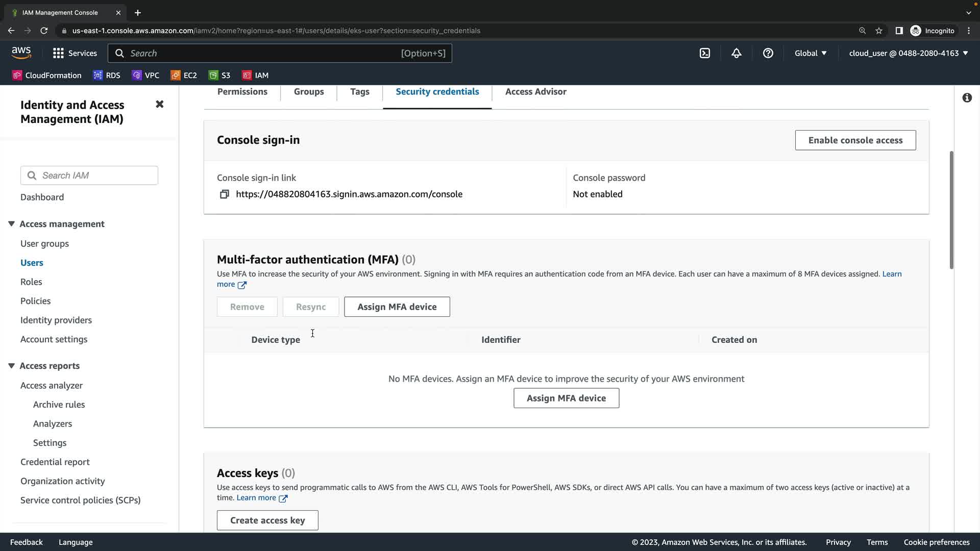Switch to the Permissions tab

click(242, 92)
